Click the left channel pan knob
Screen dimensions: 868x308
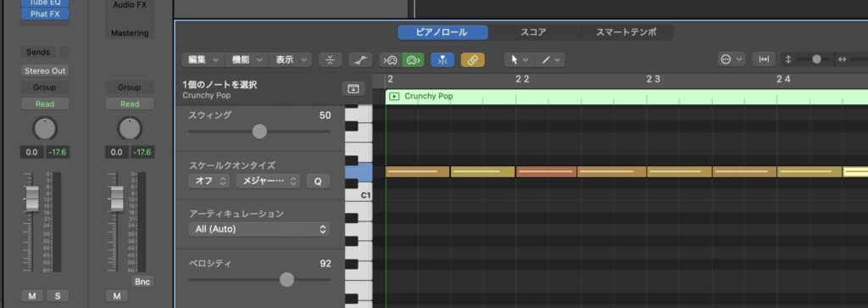coord(45,128)
